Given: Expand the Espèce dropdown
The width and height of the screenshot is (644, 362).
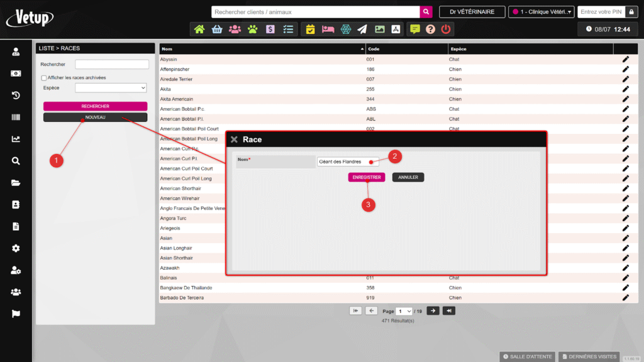Looking at the screenshot, I should click(x=111, y=88).
